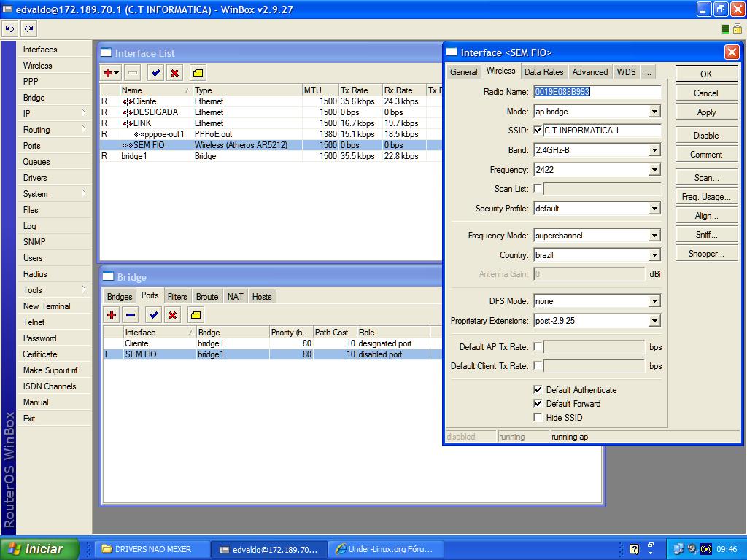The height and width of the screenshot is (560, 747).
Task: Click the network connection tray icon
Action: [x=678, y=549]
